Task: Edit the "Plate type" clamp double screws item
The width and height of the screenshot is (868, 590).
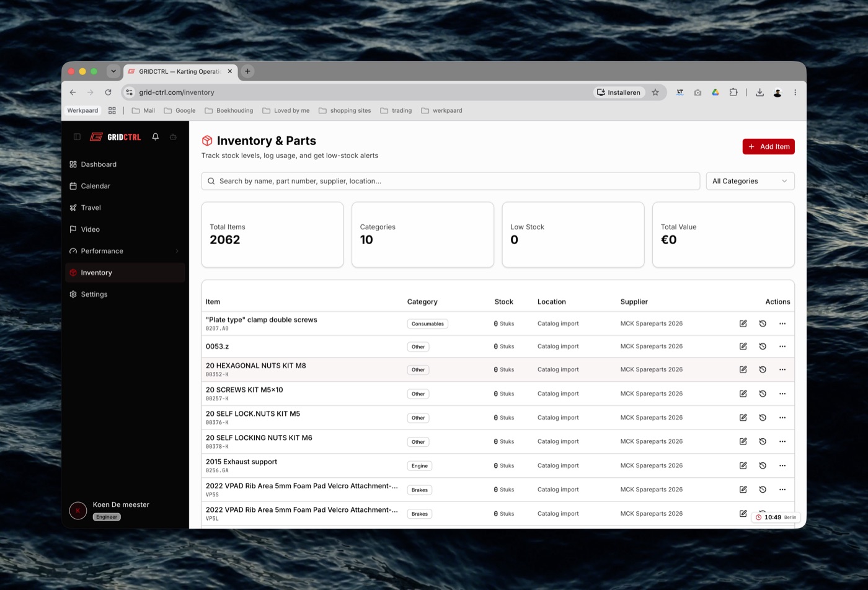Action: [743, 324]
